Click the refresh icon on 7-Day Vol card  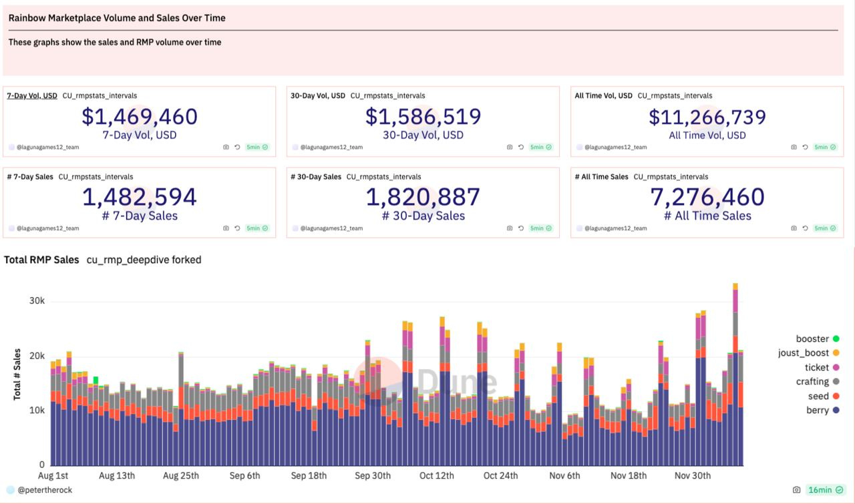[x=237, y=147]
